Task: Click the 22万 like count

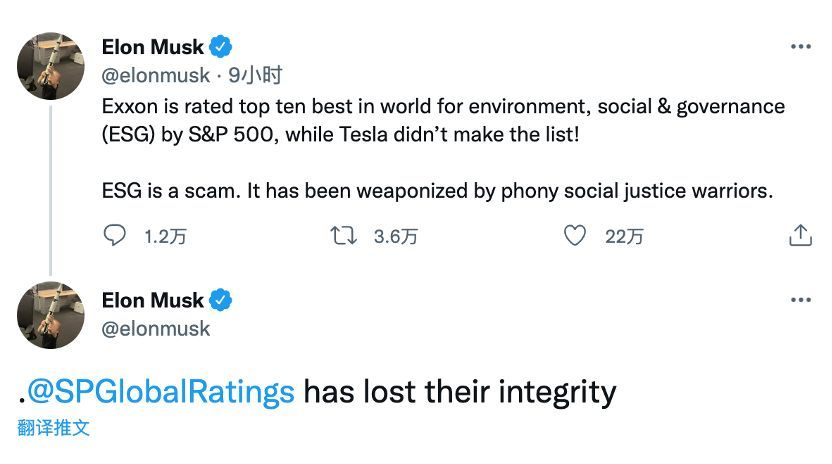Action: 624,237
